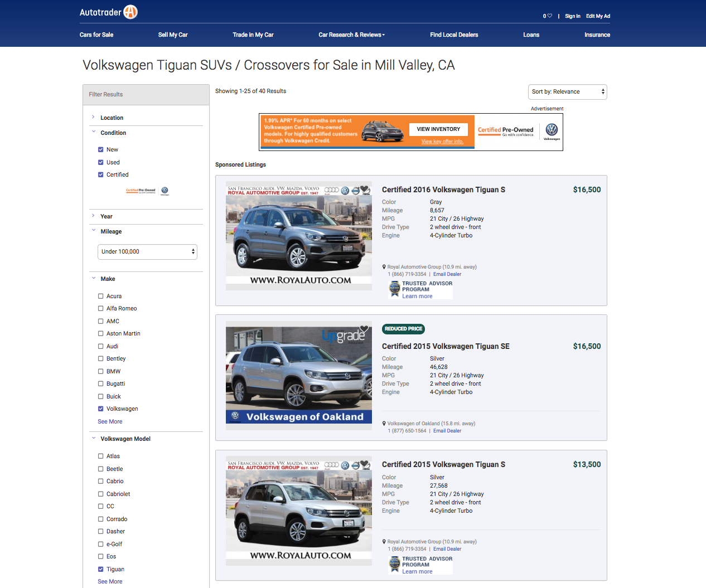706x588 pixels.
Task: Email Dealer for Volkswagen of Oakland
Action: (x=447, y=431)
